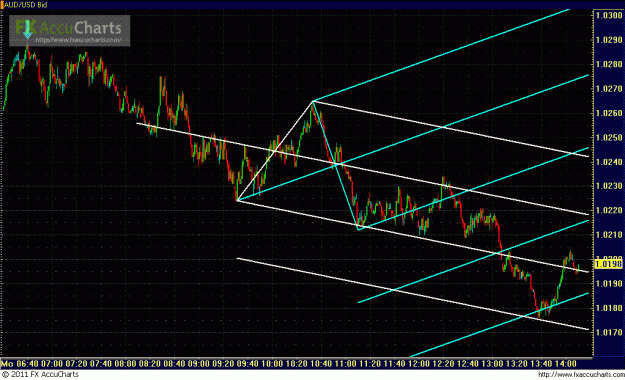This screenshot has height=380, width=625.
Task: Click the 09:20 time axis label
Action: (223, 364)
